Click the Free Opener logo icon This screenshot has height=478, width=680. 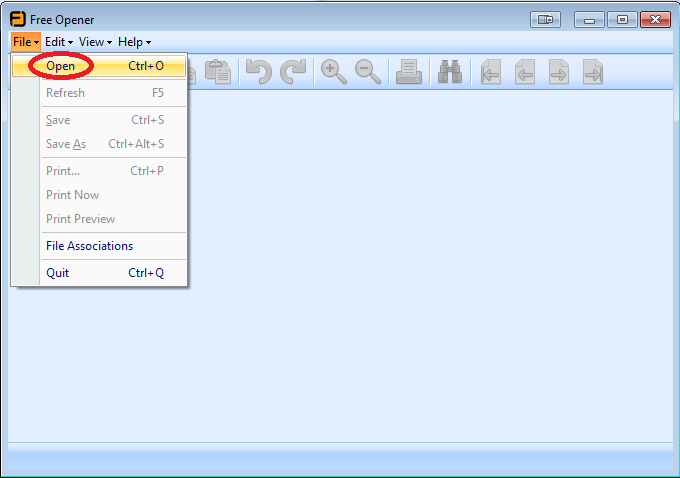tap(18, 19)
